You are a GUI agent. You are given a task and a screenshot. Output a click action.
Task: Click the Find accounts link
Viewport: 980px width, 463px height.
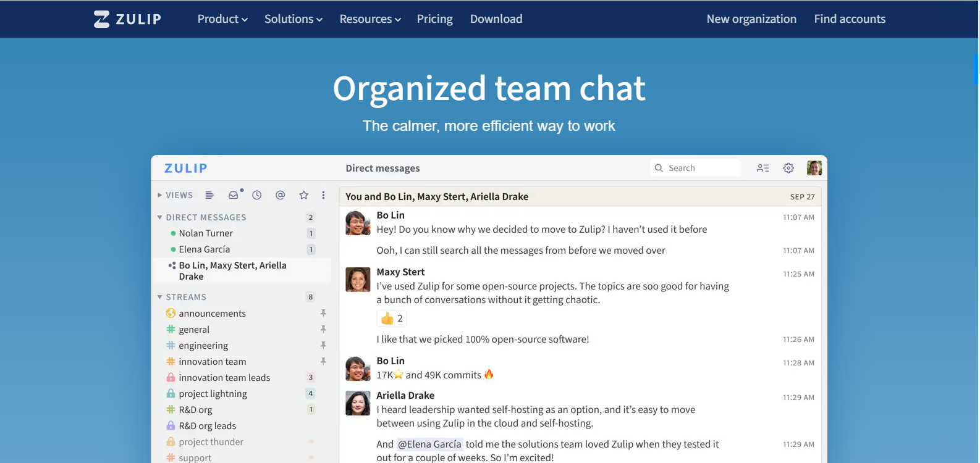click(x=850, y=19)
